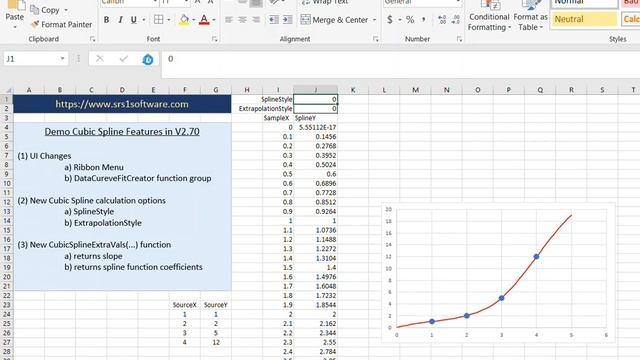Click the SplineY header cell
This screenshot has height=360, width=640.
click(316, 118)
